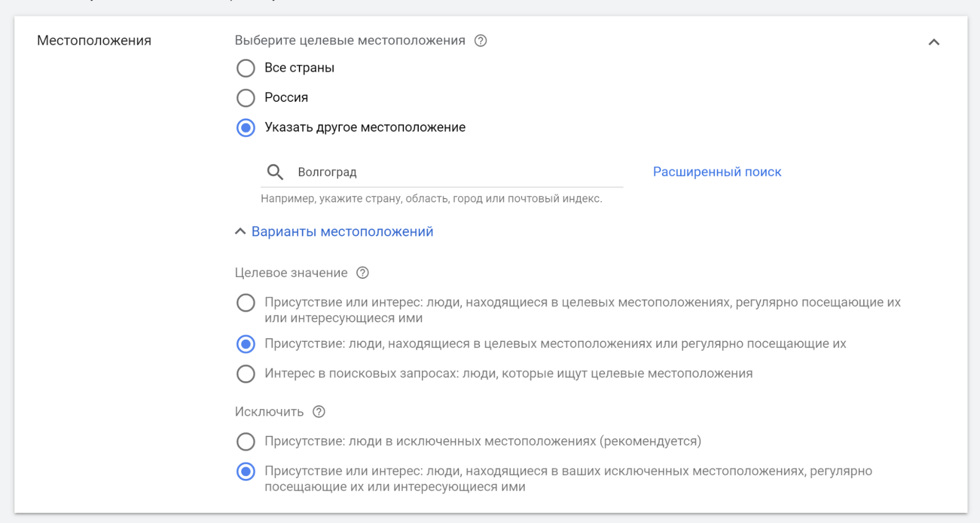Collapse the Местоположения section chevron
Viewport: 980px width, 523px height.
[x=934, y=42]
